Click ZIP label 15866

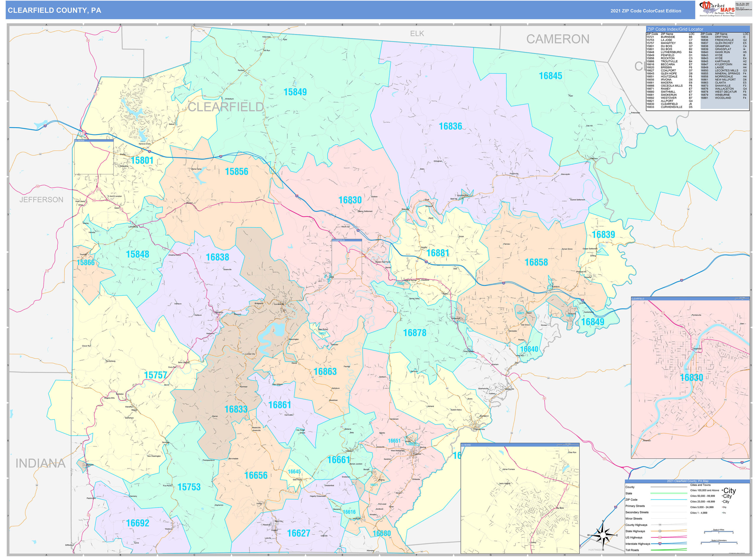pyautogui.click(x=86, y=263)
